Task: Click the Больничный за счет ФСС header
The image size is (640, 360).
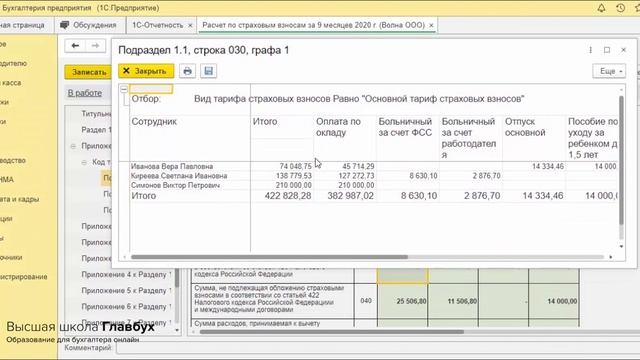Action: pos(405,127)
